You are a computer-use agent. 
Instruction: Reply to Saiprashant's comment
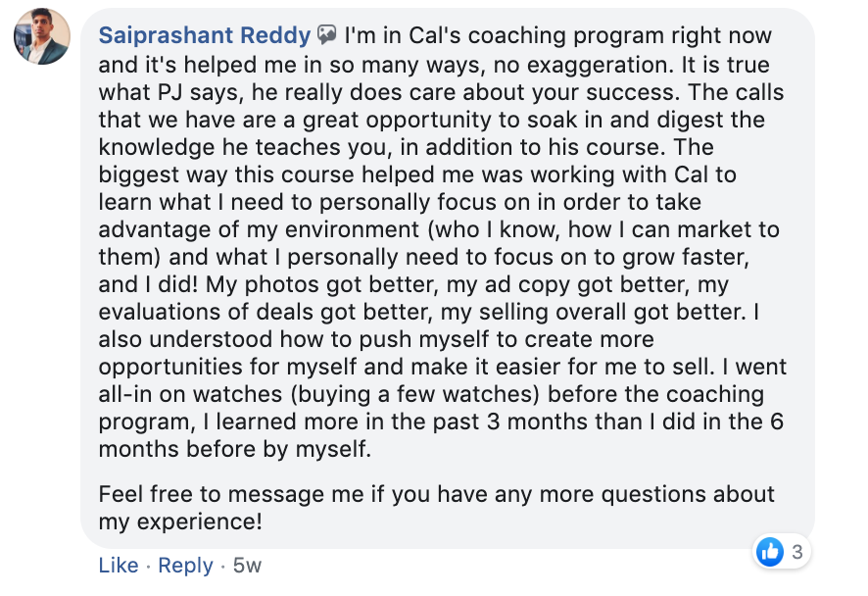click(185, 566)
